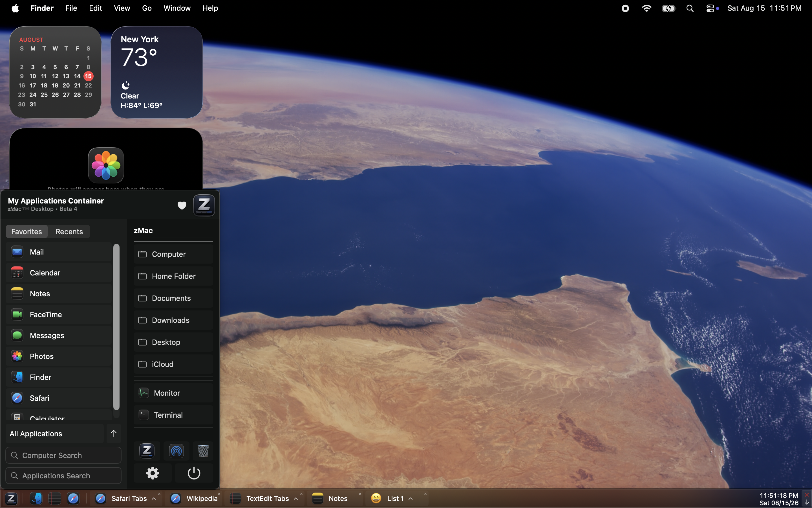
Task: Close the Wikipedia taskbar item
Action: (219, 494)
